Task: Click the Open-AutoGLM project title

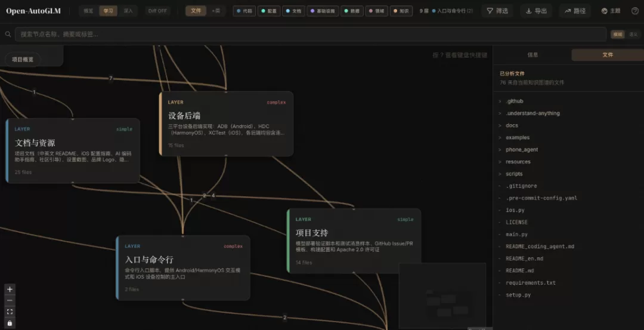Action: pyautogui.click(x=33, y=11)
